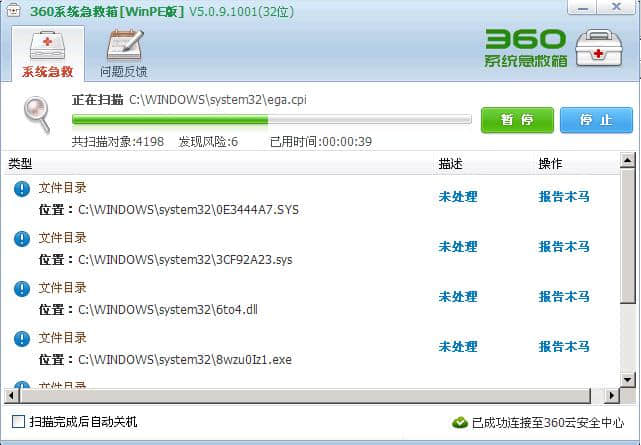Enable 扫描完成后自动关机 checkbox
The image size is (641, 445).
18,422
